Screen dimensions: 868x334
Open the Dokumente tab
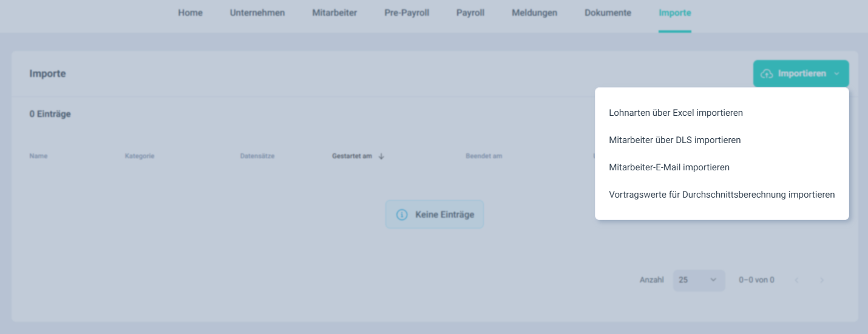608,13
